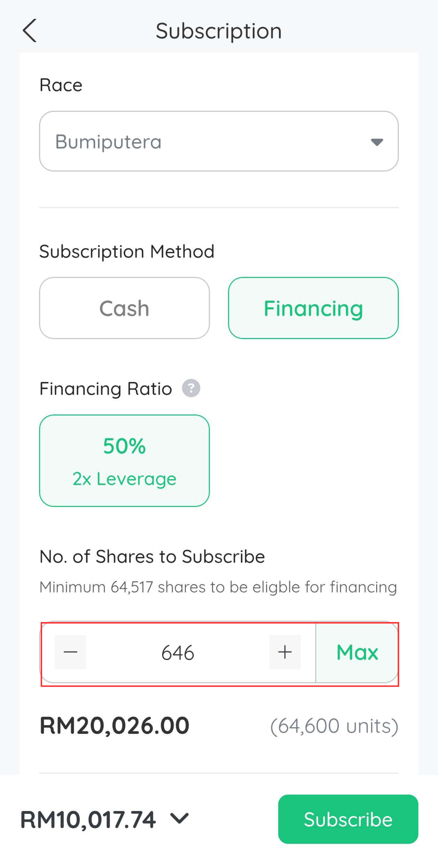Viewport: 438px width, 868px height.
Task: Select Financing subscription method
Action: [313, 308]
